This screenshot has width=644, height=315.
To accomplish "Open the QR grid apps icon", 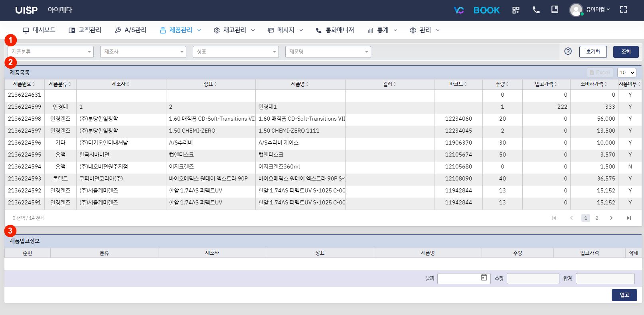I will click(x=516, y=10).
